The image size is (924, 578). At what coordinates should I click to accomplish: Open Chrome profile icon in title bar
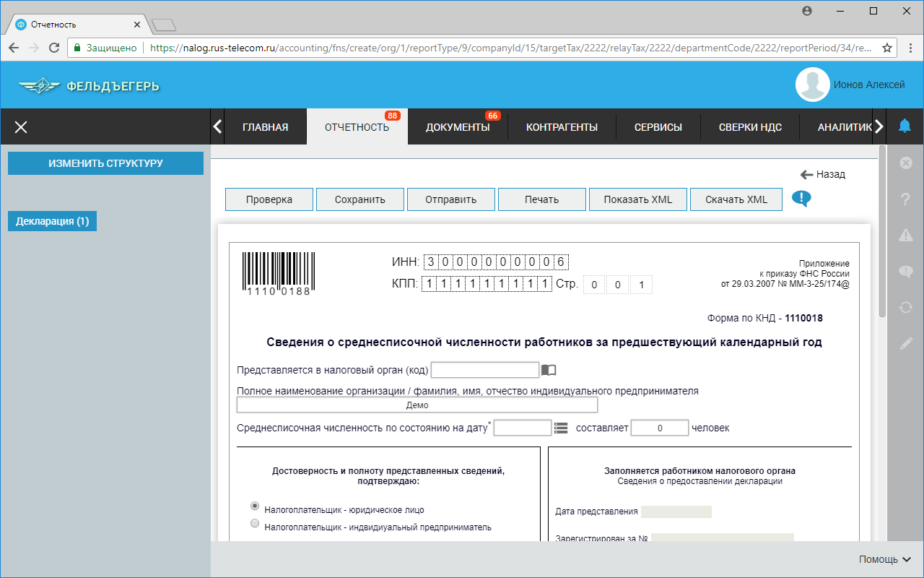(x=807, y=11)
